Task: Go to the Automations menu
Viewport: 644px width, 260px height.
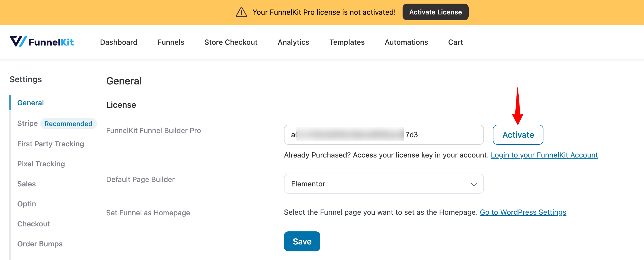Action: (406, 42)
